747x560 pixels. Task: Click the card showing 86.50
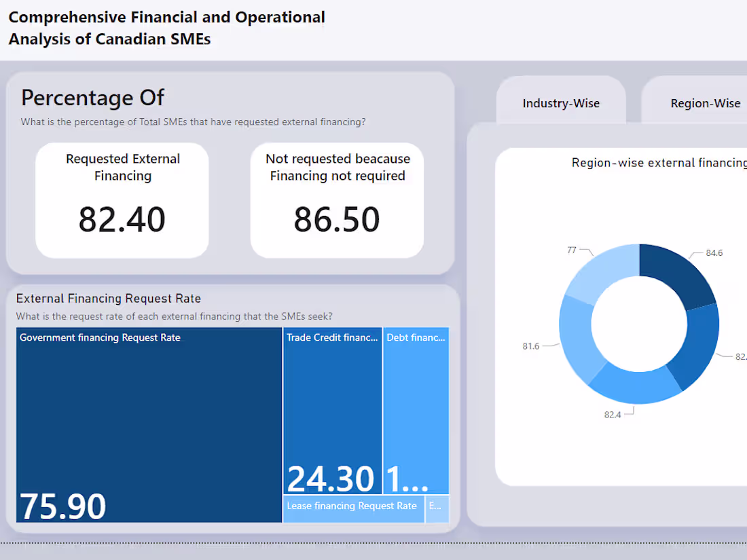pyautogui.click(x=337, y=200)
